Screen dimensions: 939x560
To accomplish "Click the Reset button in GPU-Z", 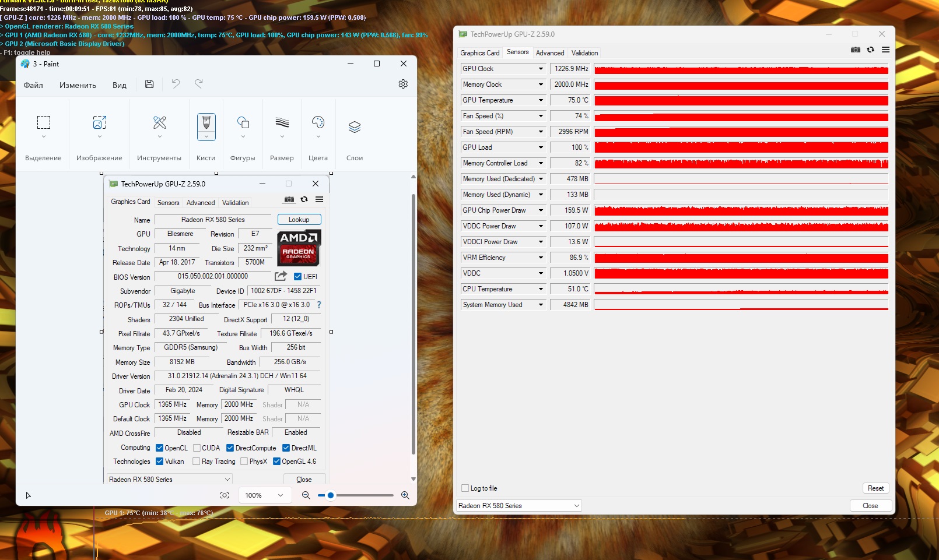I will pos(875,488).
